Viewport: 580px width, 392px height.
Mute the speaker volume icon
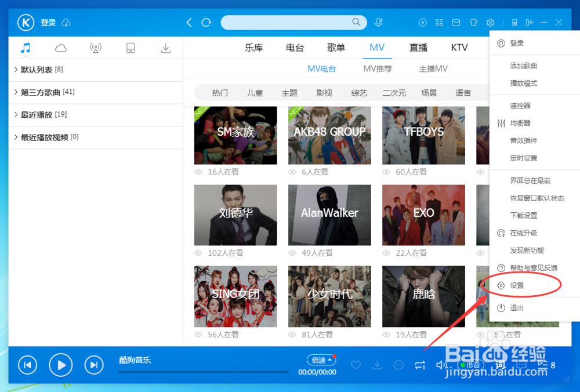[439, 365]
